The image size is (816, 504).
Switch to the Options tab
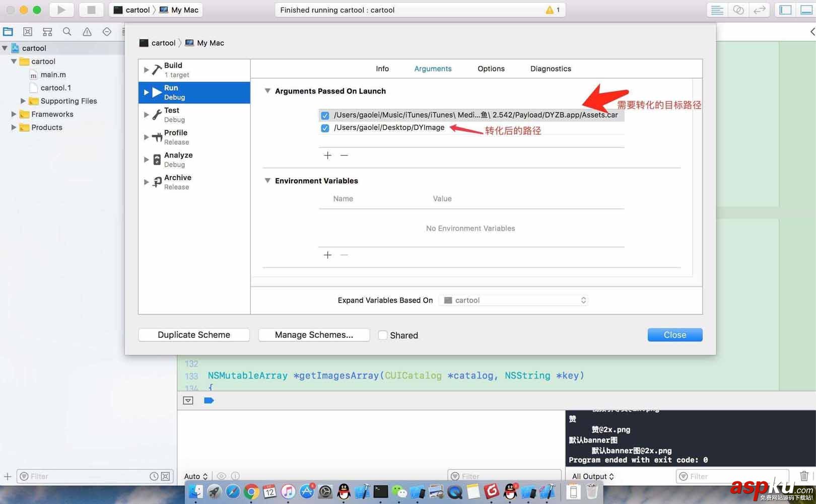click(491, 68)
